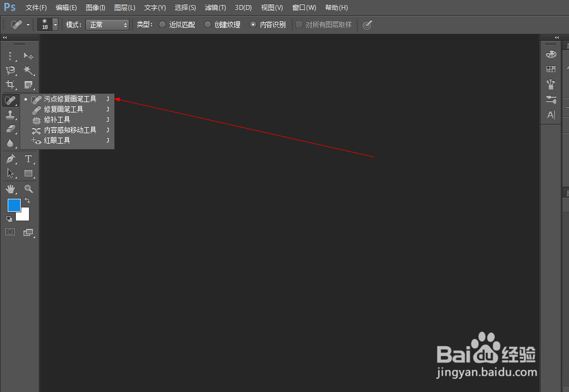Expand the right panel dock double-arrow
The width and height of the screenshot is (569, 392).
(x=556, y=37)
